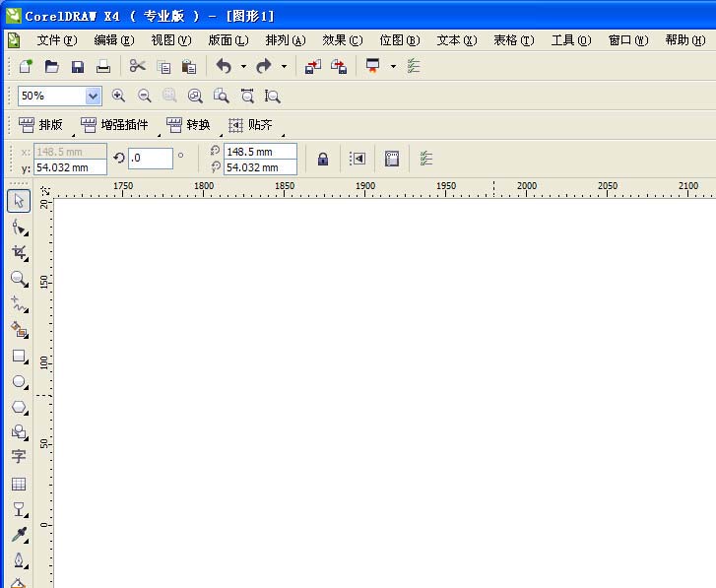Expand the redo history arrow

click(x=284, y=67)
